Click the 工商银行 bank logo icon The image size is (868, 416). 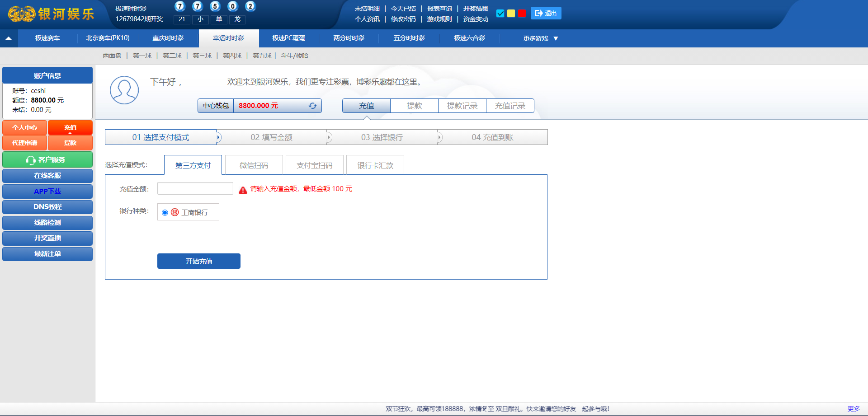(175, 212)
